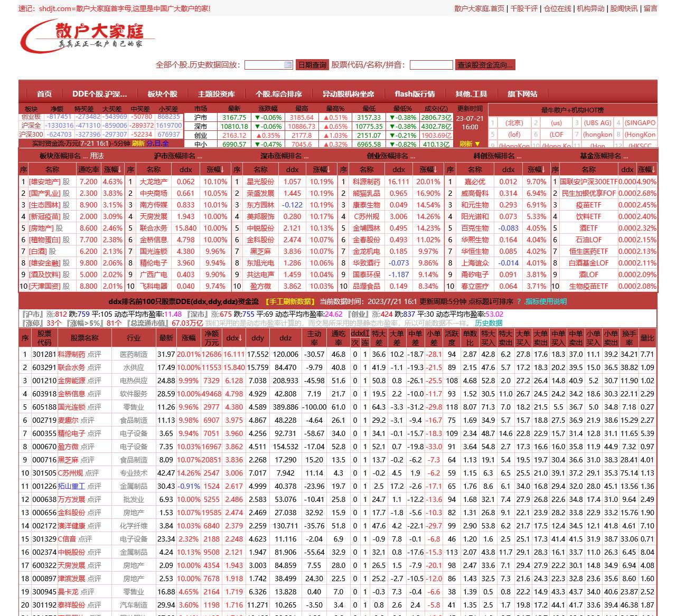The width and height of the screenshot is (676, 616).
Task: Open 星光股份 in 深市涨幅排名
Action: click(261, 182)
